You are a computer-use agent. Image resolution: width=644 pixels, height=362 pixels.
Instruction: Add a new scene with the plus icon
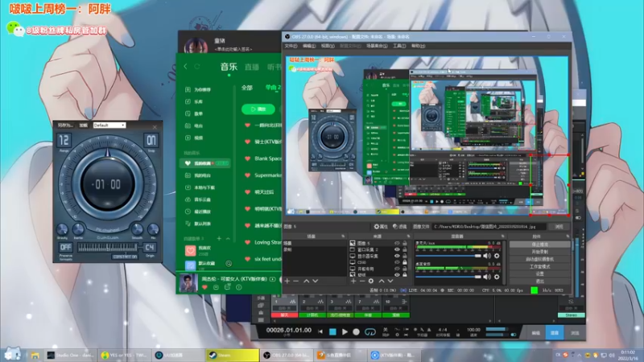287,281
